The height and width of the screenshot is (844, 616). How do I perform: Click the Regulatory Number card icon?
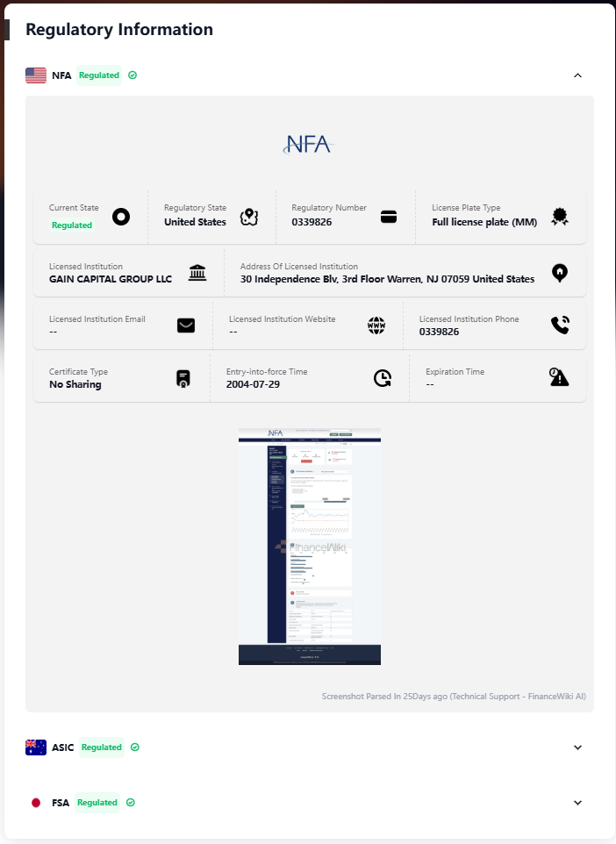389,217
